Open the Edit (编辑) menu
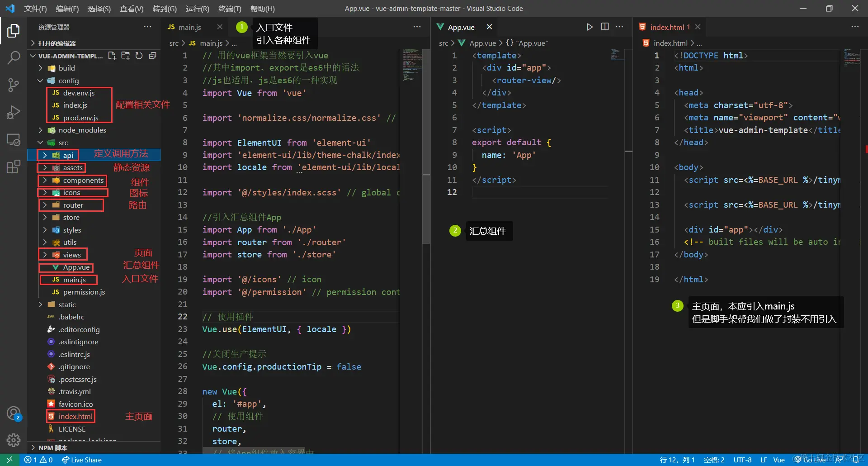This screenshot has width=868, height=466. [x=67, y=9]
